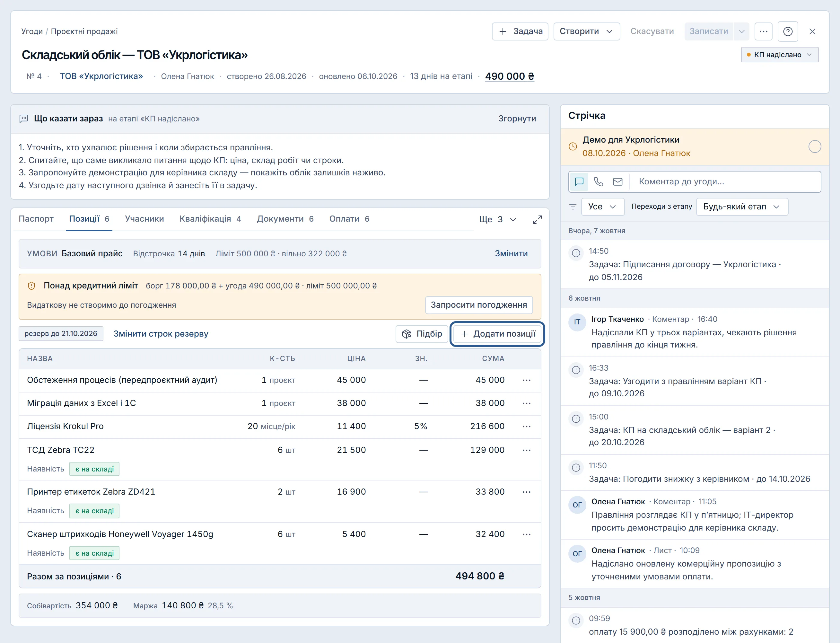This screenshot has height=643, width=840.
Task: Open the Створити dropdown
Action: [586, 31]
